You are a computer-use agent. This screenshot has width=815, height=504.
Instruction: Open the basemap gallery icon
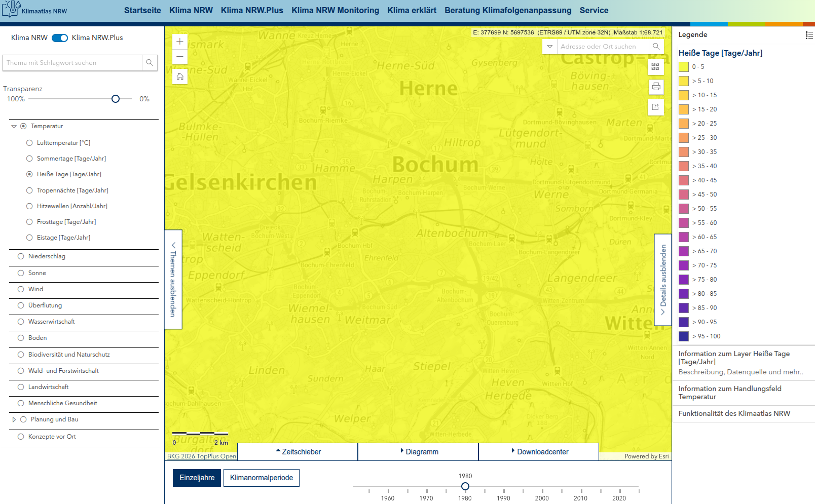point(655,66)
